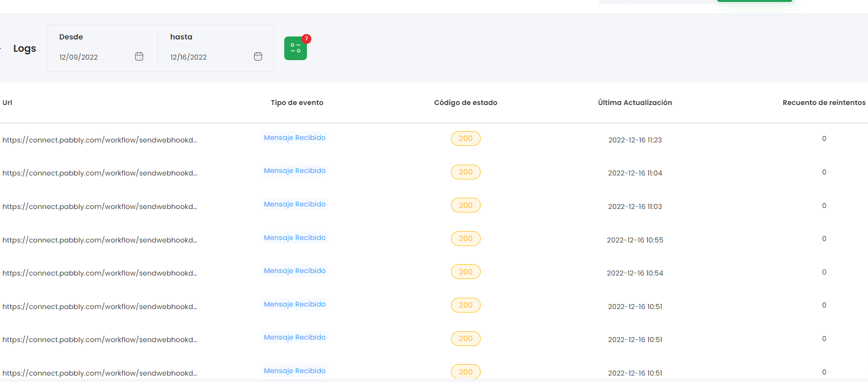The height and width of the screenshot is (382, 868).
Task: Click Recuento de reintentos column header
Action: [x=824, y=103]
